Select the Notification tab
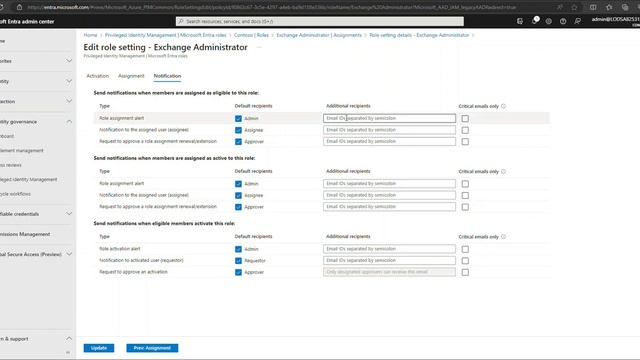The height and width of the screenshot is (360, 640). click(x=167, y=76)
